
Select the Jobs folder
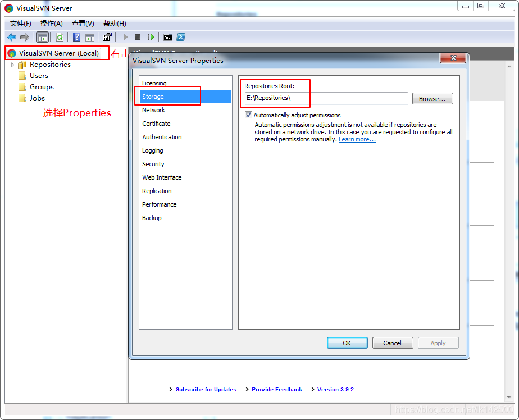tap(37, 98)
